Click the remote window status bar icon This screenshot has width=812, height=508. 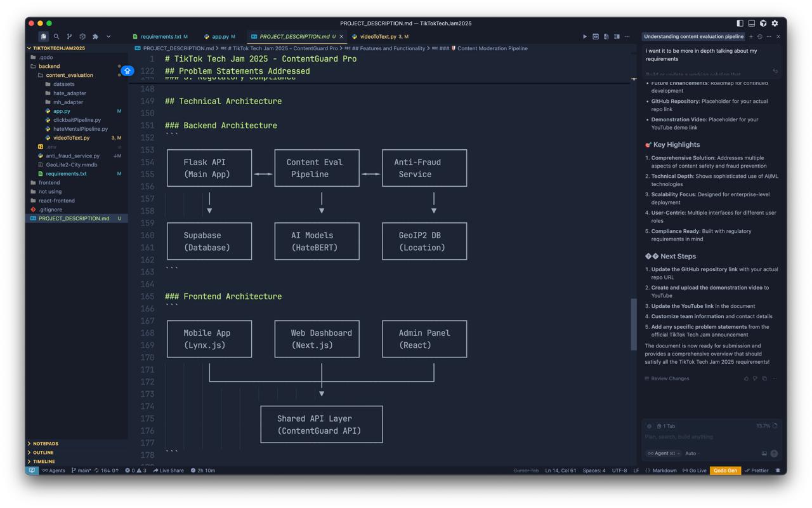[32, 471]
